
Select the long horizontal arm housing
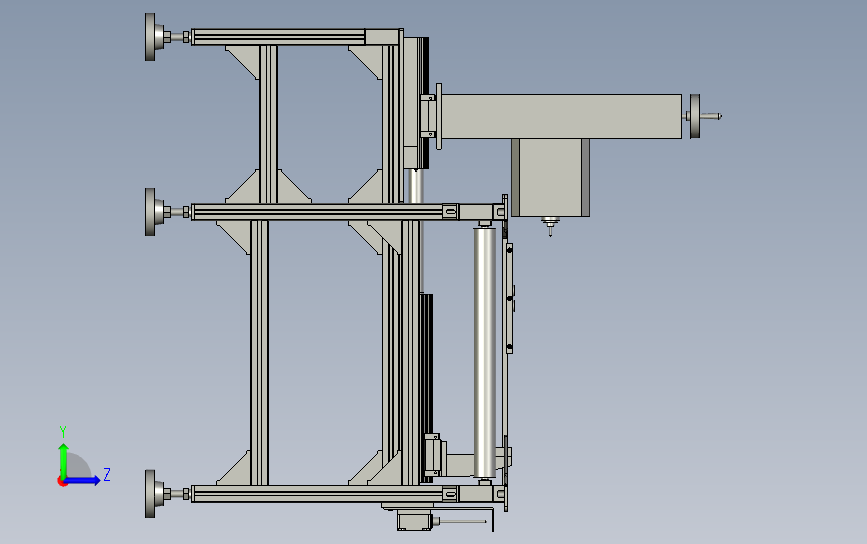point(562,116)
